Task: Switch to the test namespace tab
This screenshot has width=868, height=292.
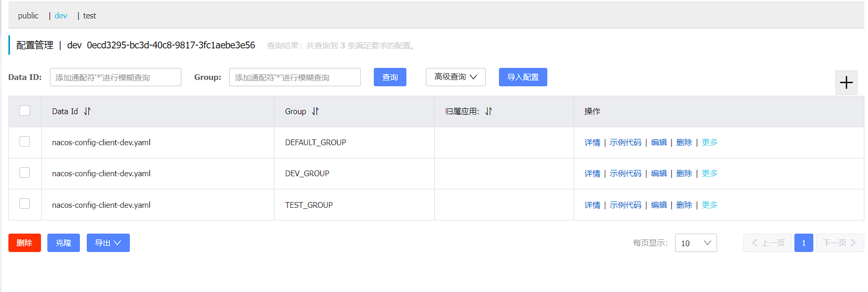Action: (89, 16)
